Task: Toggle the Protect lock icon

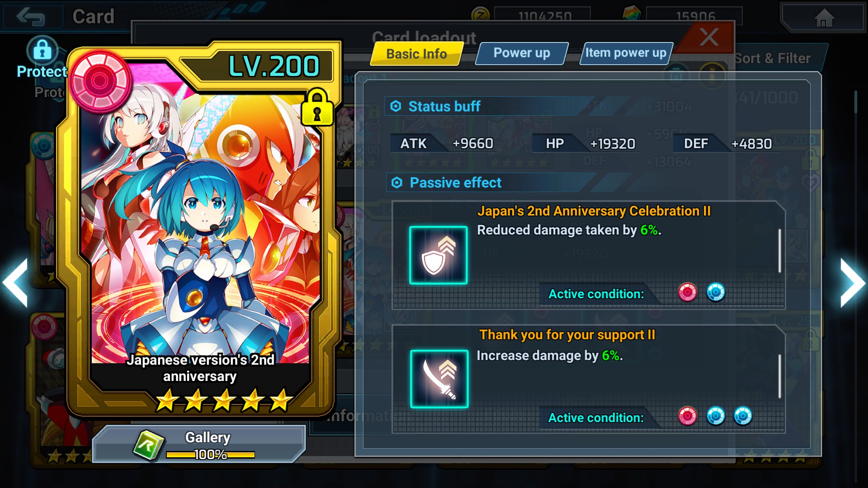Action: click(x=42, y=50)
